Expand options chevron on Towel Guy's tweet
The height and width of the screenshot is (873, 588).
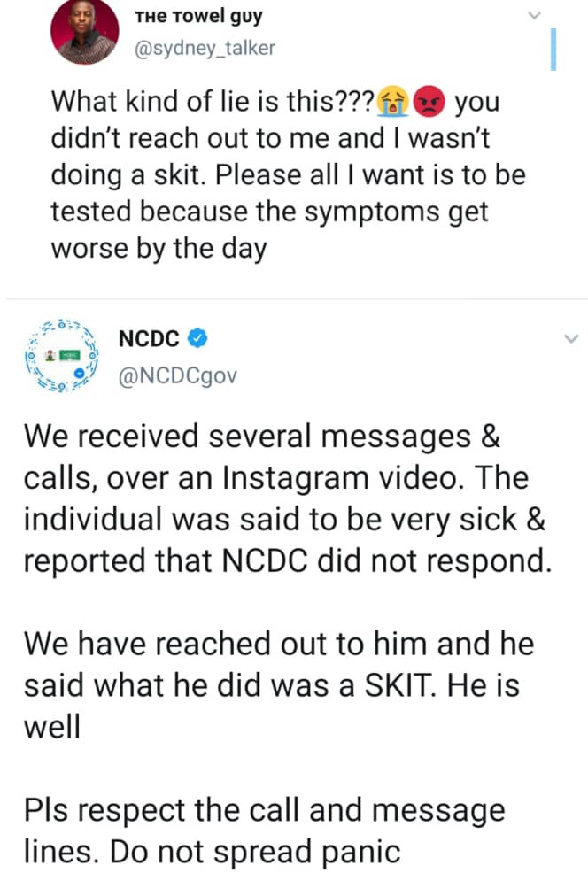(534, 16)
